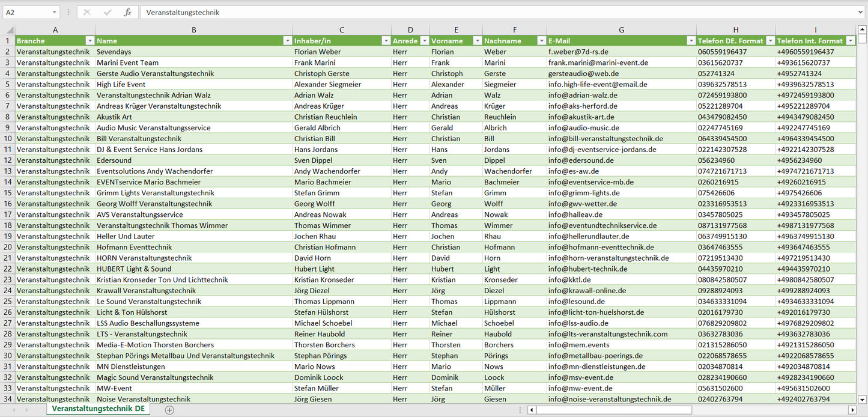The image size is (868, 417).
Task: Open the E-Mail column filter dropdown
Action: [x=691, y=41]
